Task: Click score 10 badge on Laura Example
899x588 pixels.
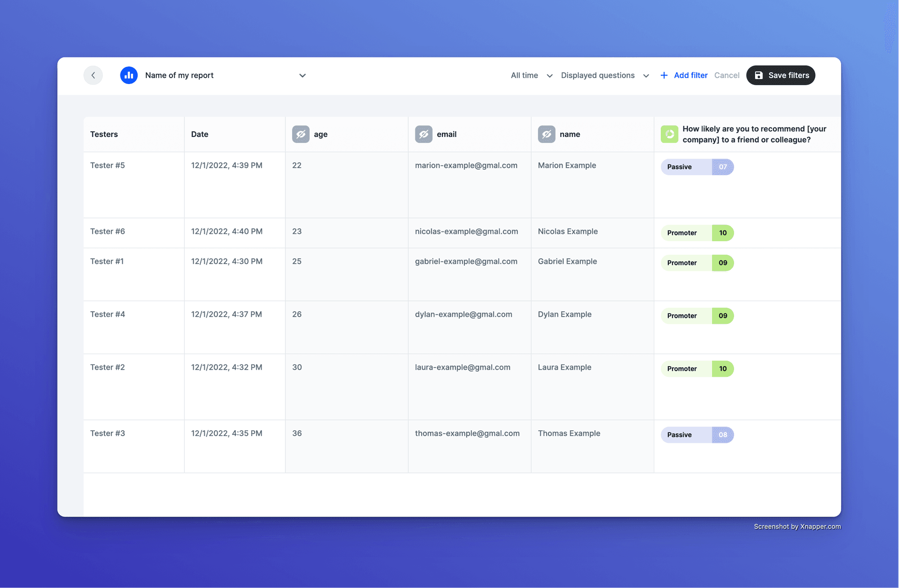Action: click(722, 369)
